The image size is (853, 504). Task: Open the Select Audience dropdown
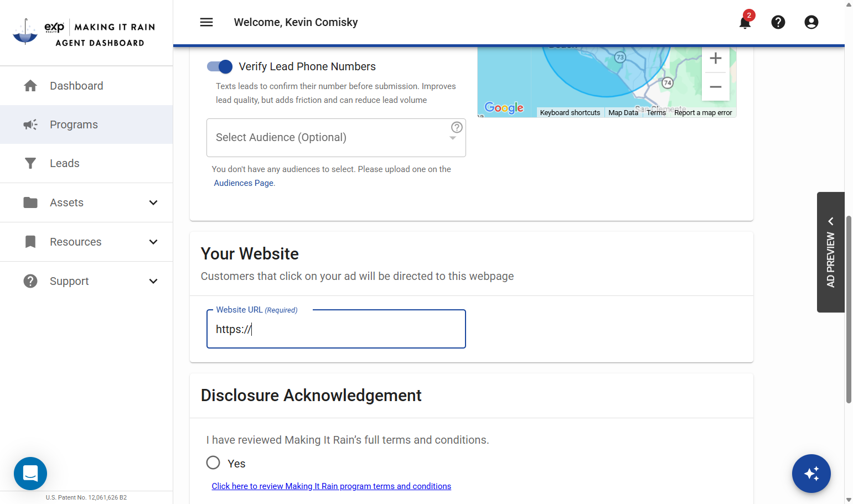pos(336,138)
